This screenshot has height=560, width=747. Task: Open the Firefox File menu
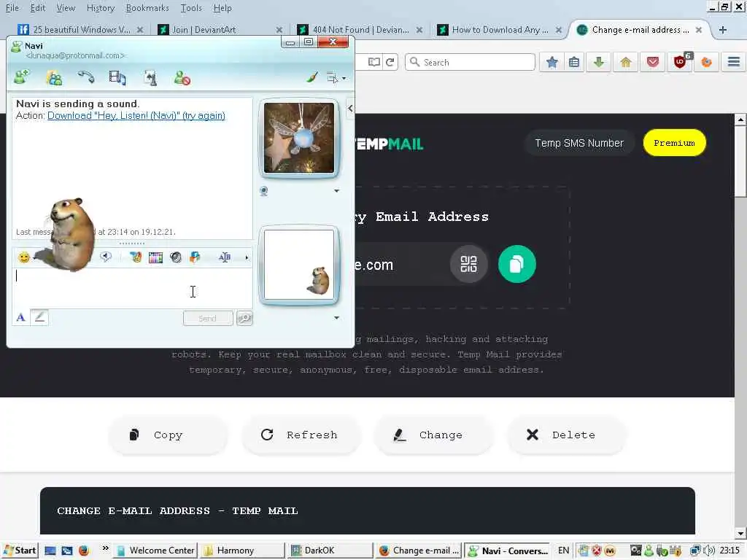coord(12,8)
